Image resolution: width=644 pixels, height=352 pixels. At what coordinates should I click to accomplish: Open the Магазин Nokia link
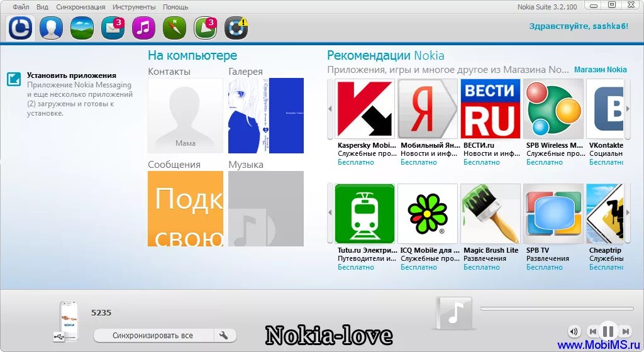point(601,69)
